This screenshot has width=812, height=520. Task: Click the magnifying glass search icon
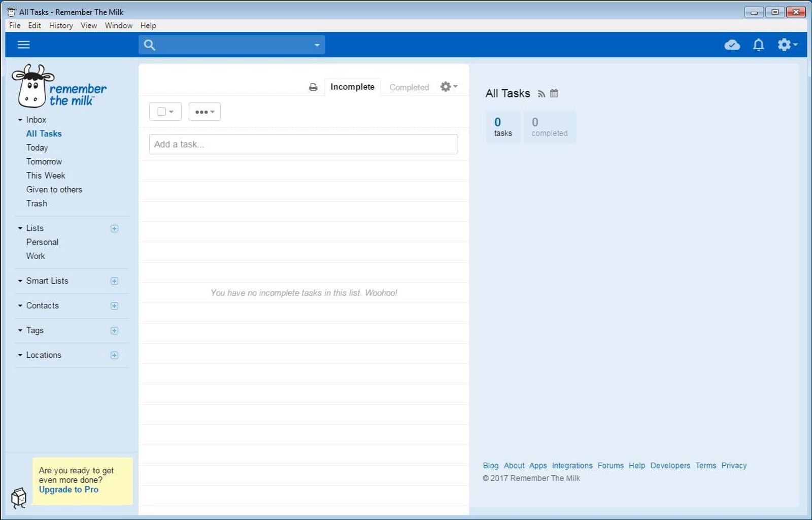click(149, 45)
